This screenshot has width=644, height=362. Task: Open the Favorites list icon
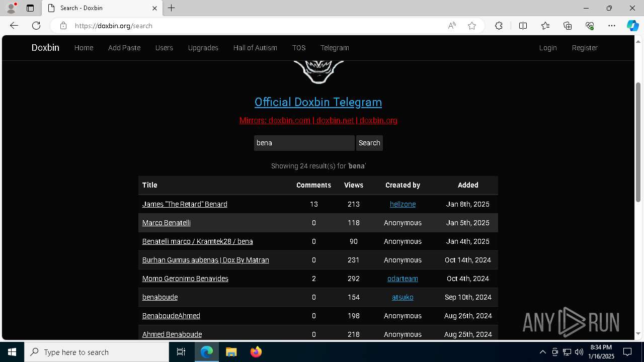545,26
